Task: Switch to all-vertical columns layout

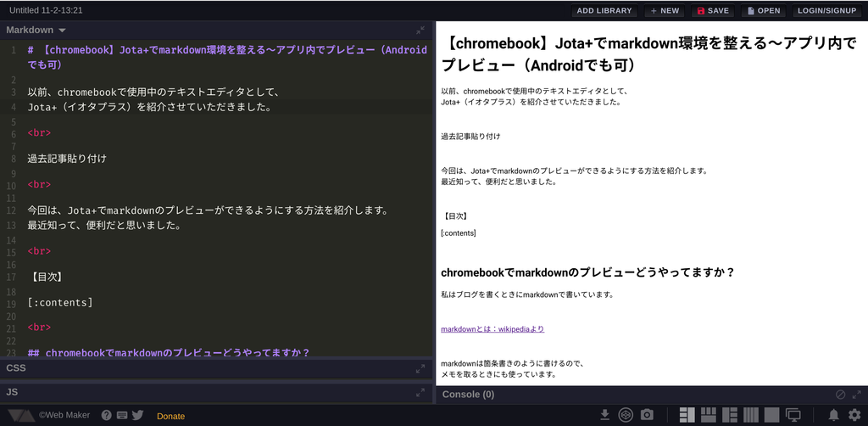Action: pos(751,414)
